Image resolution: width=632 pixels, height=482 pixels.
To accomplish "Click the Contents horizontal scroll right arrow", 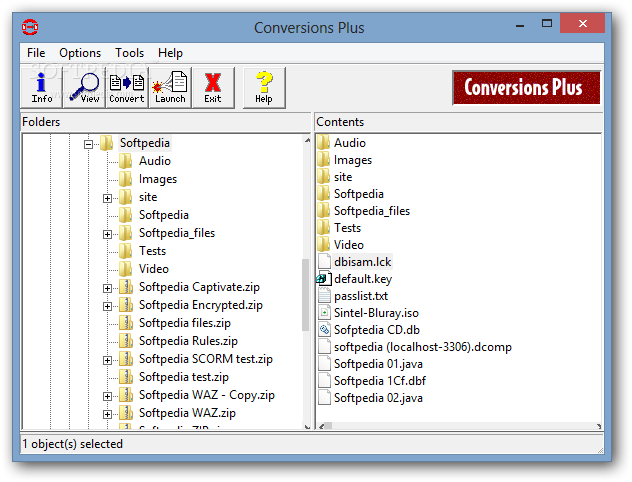I will point(598,426).
